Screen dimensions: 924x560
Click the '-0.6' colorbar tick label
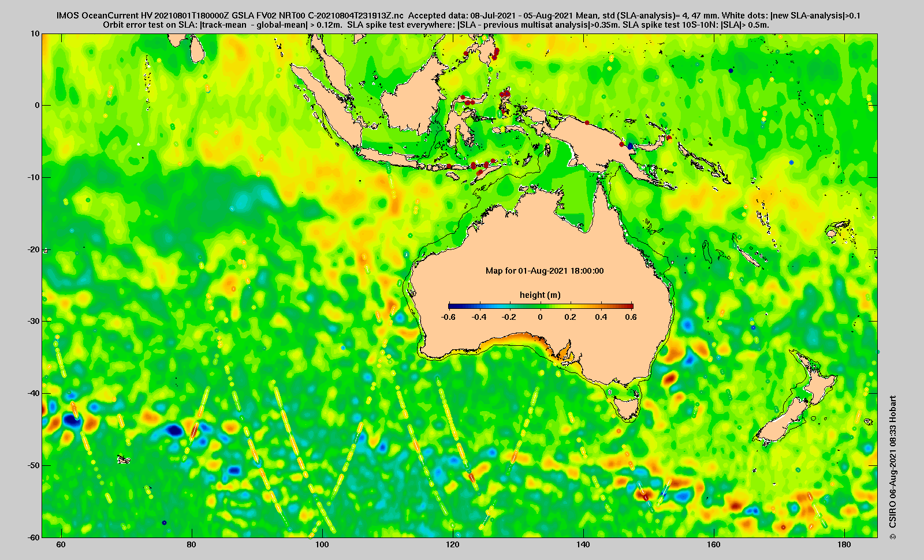coord(448,317)
